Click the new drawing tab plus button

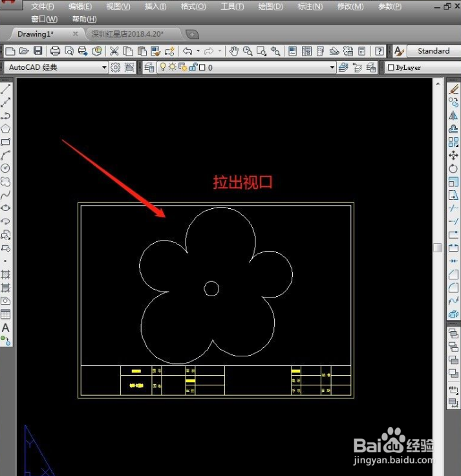(192, 34)
